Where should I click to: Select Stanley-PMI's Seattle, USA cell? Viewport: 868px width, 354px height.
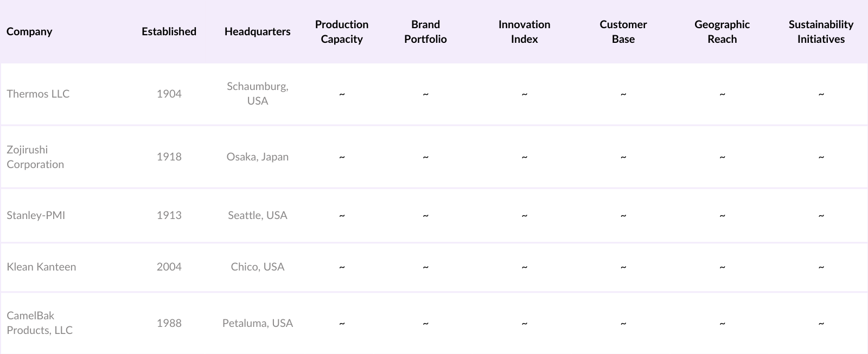coord(257,215)
